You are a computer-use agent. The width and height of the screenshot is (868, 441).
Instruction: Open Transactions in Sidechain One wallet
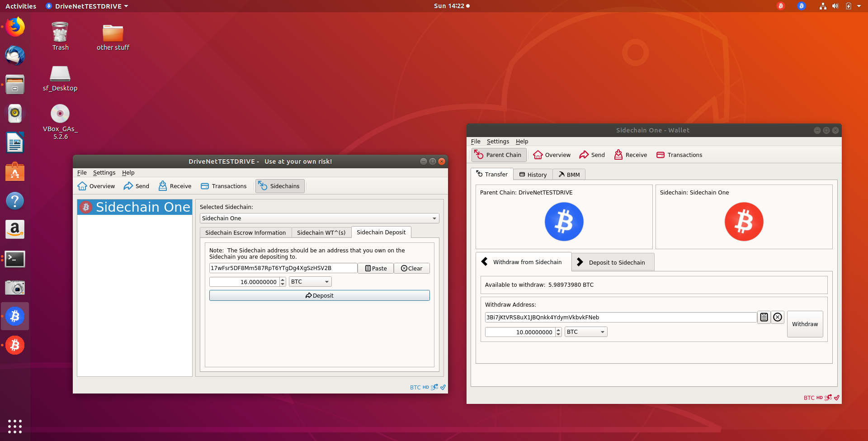pos(679,155)
